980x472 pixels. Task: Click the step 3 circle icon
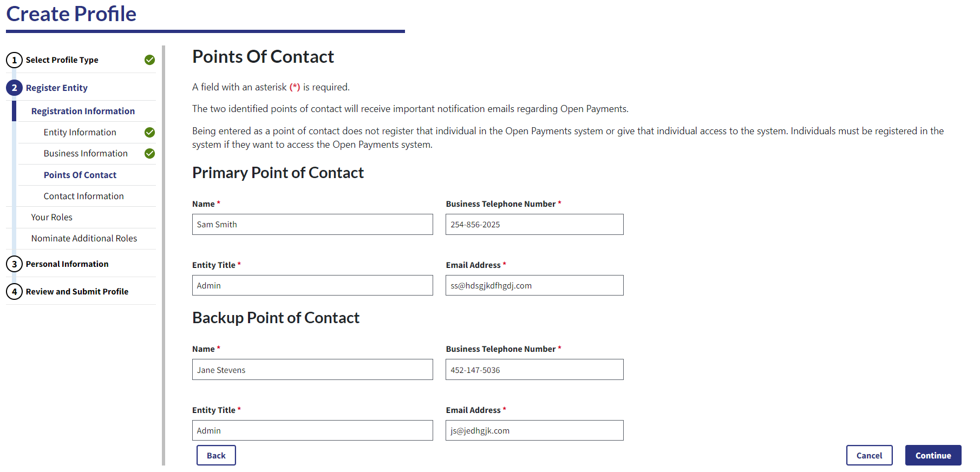[14, 264]
